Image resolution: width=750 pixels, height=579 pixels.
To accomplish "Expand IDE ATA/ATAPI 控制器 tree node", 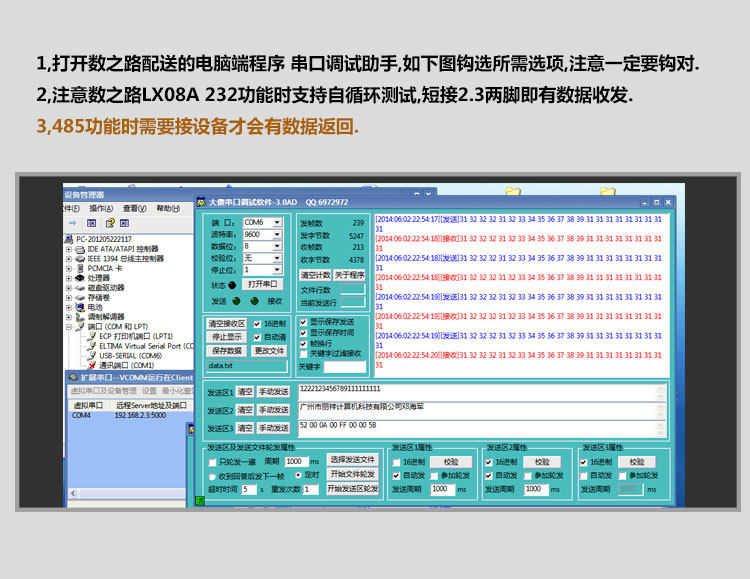I will (x=69, y=249).
